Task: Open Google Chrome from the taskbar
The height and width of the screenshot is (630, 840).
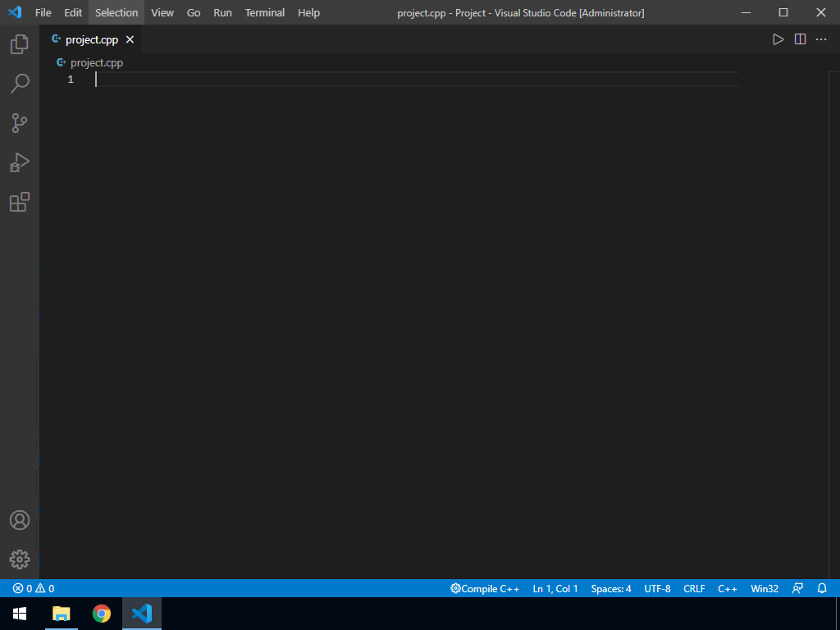Action: pos(101,614)
